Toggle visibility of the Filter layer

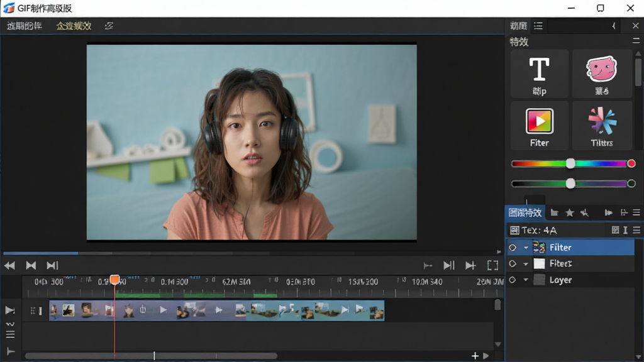click(x=513, y=248)
